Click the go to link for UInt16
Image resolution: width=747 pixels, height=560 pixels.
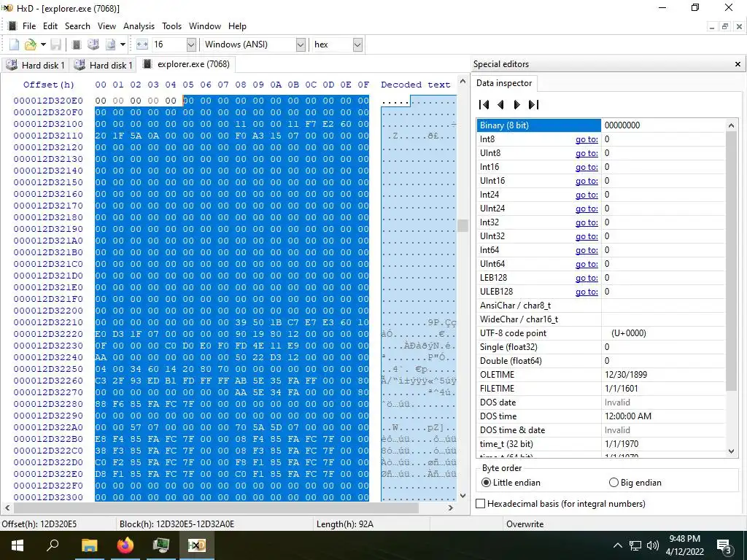[587, 181]
